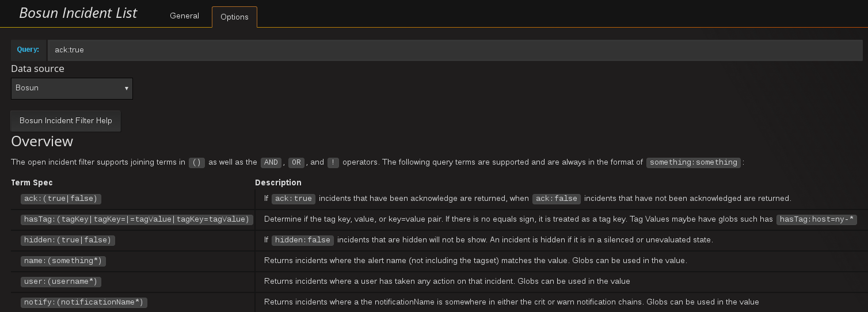Click the something:something format code
This screenshot has height=312, width=868.
(694, 162)
